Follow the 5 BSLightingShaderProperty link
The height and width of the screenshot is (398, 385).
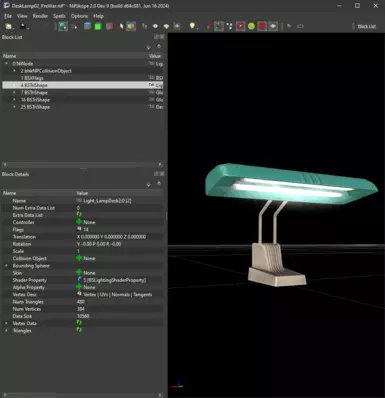[x=114, y=280]
